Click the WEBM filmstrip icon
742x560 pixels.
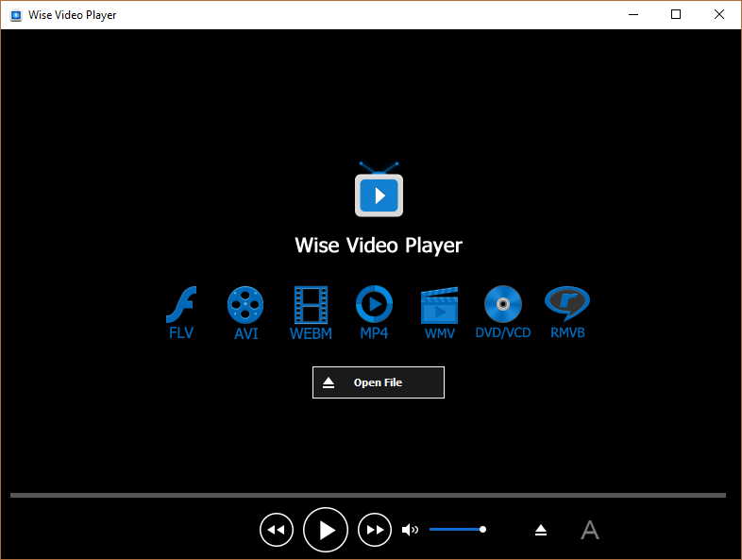311,305
